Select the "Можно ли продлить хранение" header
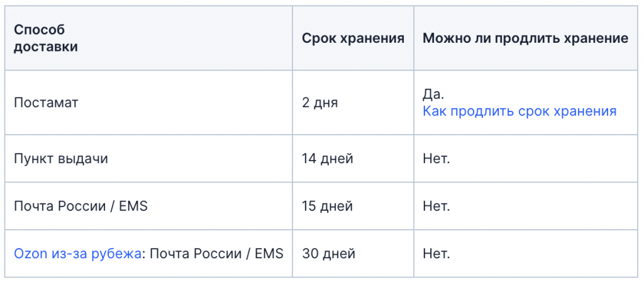Viewport: 644px width, 282px height. 525,38
